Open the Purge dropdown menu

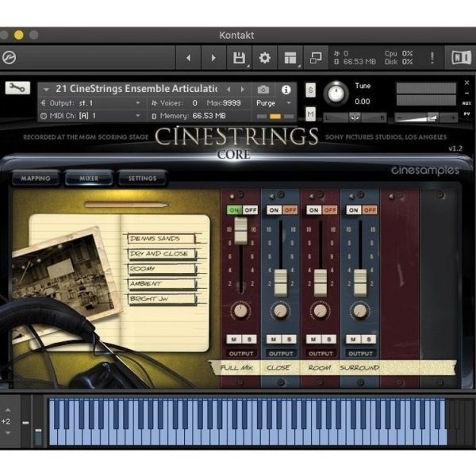click(x=274, y=103)
